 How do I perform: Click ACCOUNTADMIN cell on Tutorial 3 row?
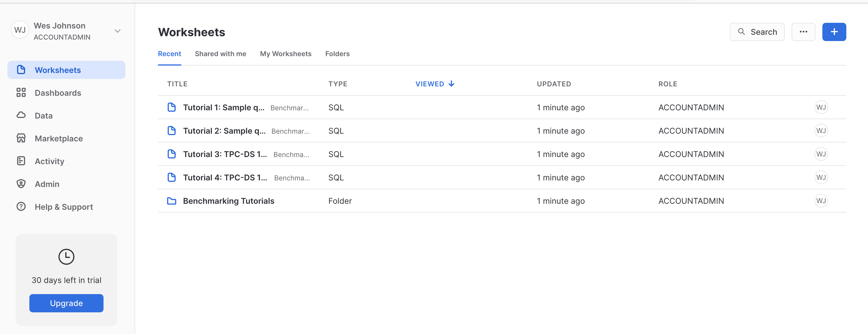[691, 154]
